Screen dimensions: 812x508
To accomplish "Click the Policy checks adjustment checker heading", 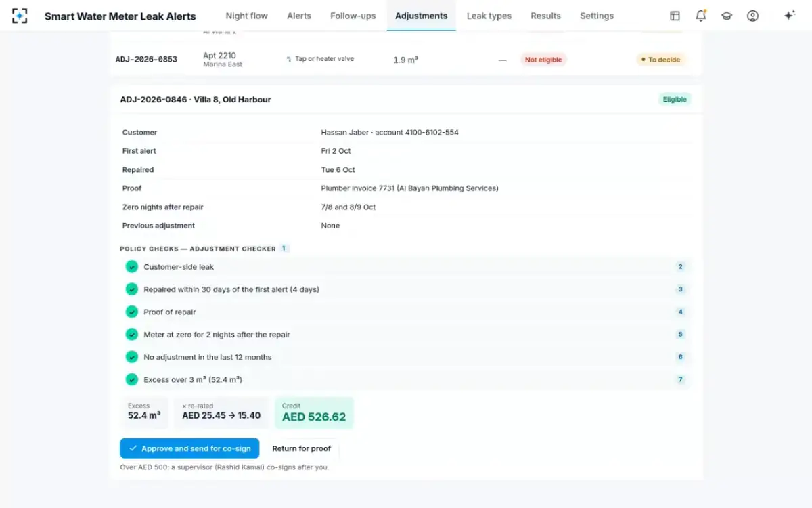I will (198, 249).
